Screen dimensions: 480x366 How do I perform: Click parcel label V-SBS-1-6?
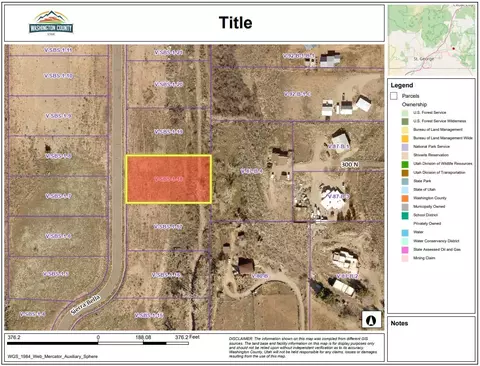58,236
